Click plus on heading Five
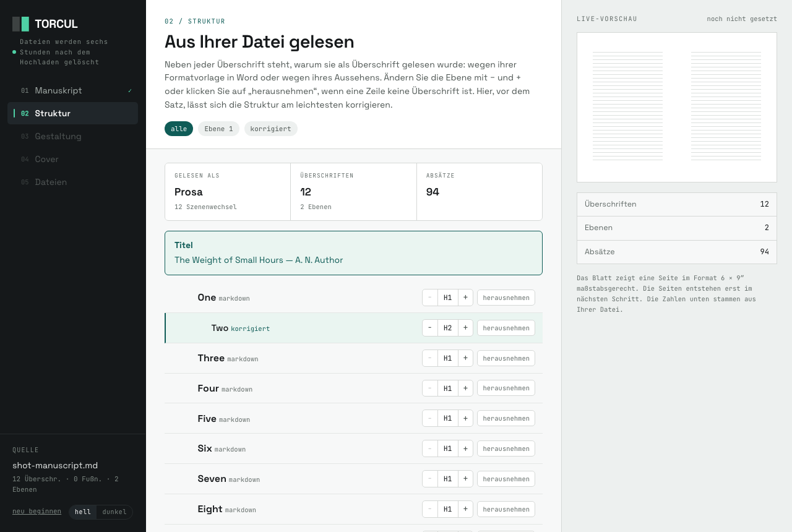Viewport: 792px width, 532px height. click(465, 418)
